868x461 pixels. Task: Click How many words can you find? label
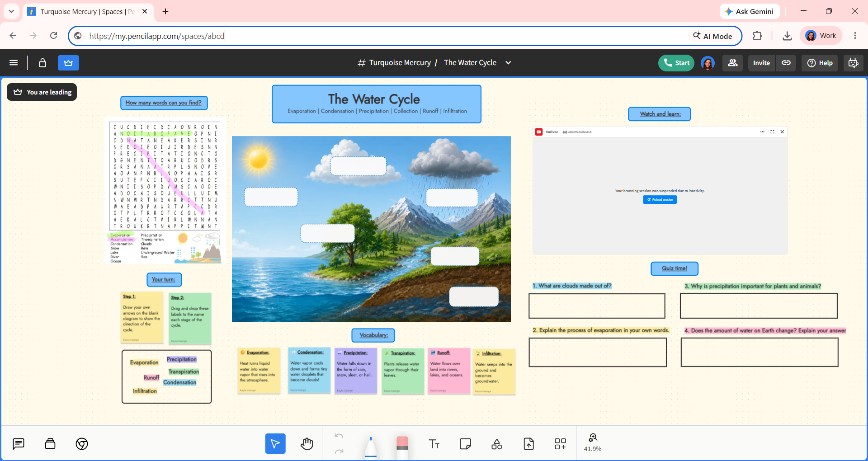pos(164,103)
